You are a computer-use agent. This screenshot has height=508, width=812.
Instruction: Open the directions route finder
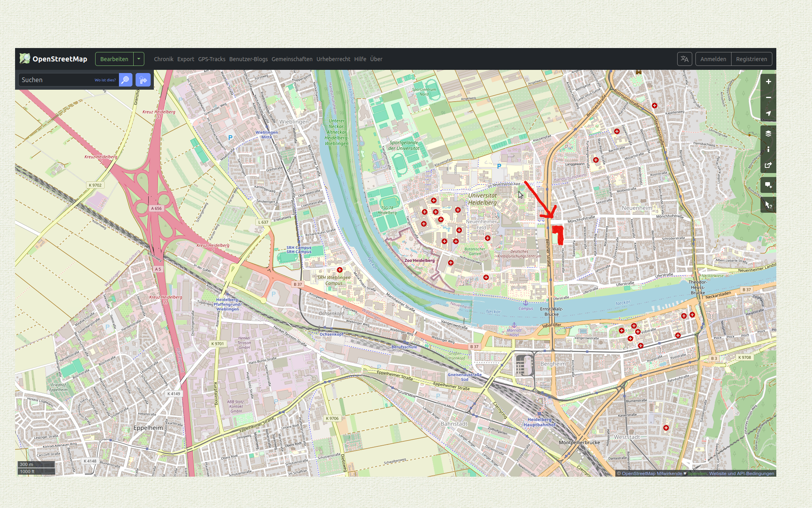tap(143, 80)
